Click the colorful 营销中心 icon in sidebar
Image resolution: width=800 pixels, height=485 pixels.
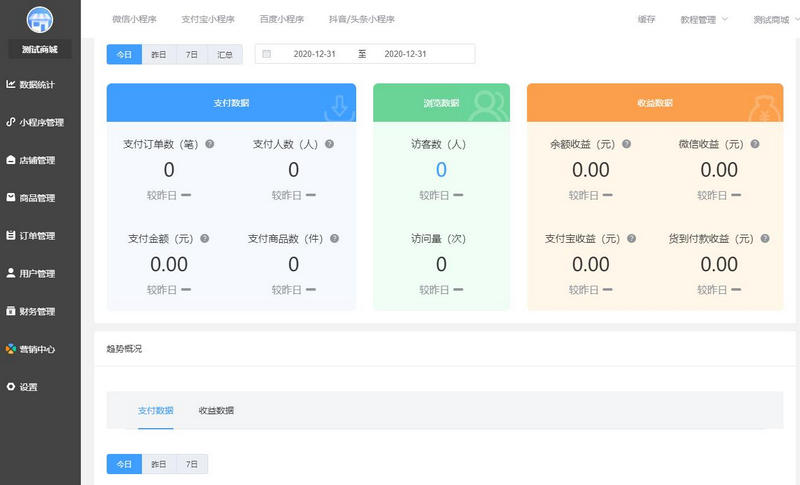point(11,349)
